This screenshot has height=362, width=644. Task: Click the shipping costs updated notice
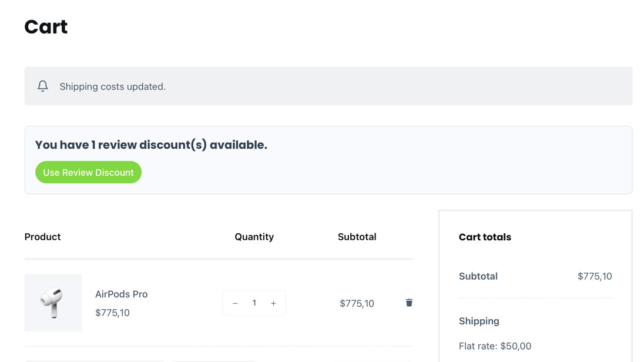point(112,86)
